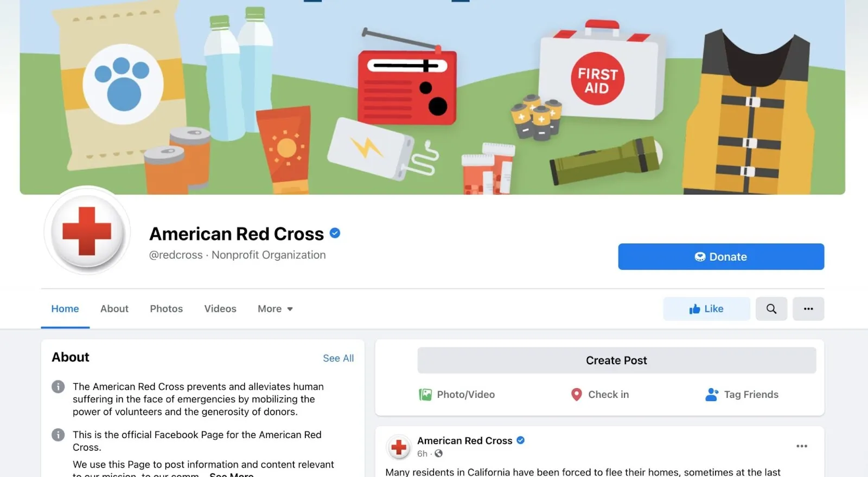The image size is (868, 477).
Task: Click the blue Donate button
Action: click(x=721, y=256)
